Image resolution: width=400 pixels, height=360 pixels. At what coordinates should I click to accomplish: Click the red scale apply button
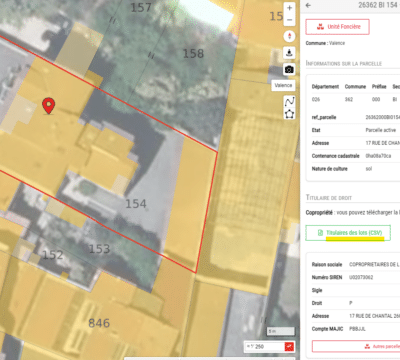[x=289, y=347]
